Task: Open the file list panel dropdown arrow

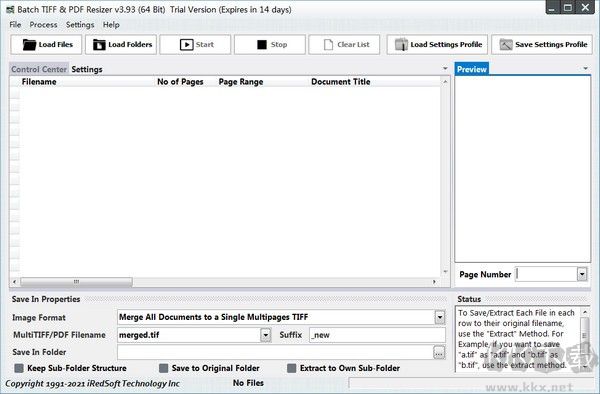Action: pyautogui.click(x=445, y=68)
